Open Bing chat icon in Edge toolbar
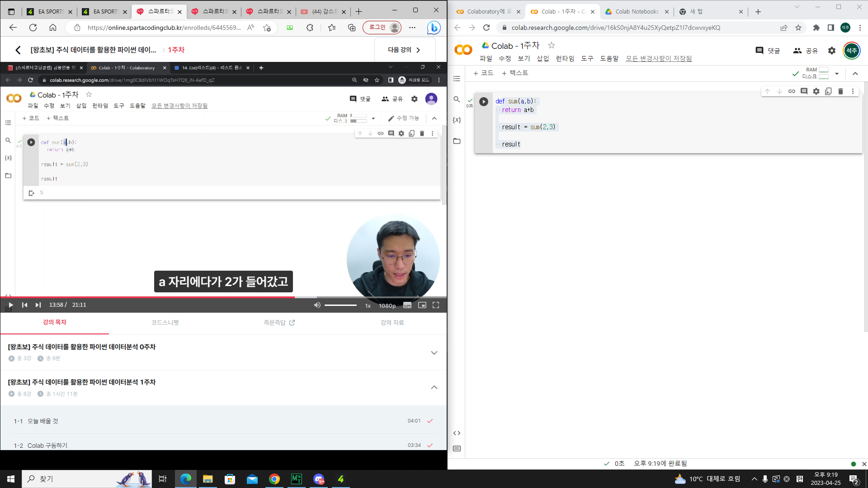 coord(433,28)
